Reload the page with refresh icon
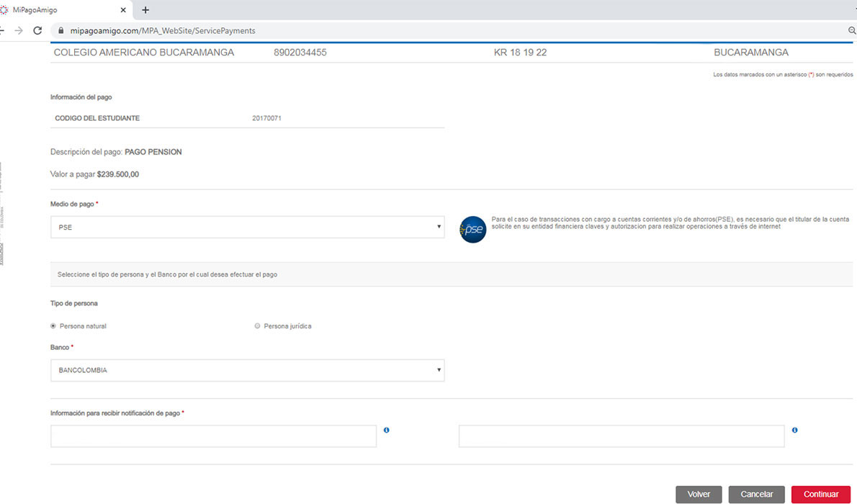This screenshot has width=857, height=504. tap(37, 31)
